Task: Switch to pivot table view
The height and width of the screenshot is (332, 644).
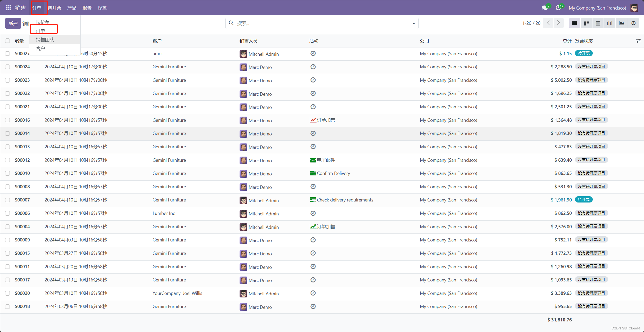Action: 609,23
